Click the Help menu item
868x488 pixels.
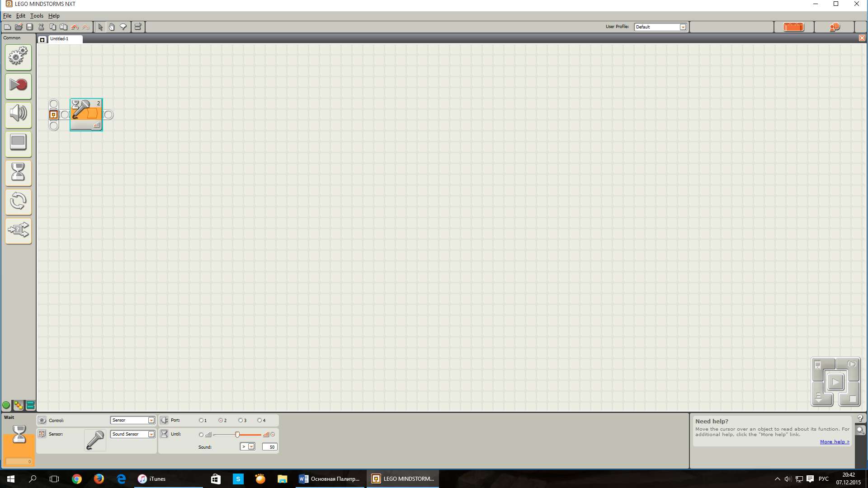point(54,15)
